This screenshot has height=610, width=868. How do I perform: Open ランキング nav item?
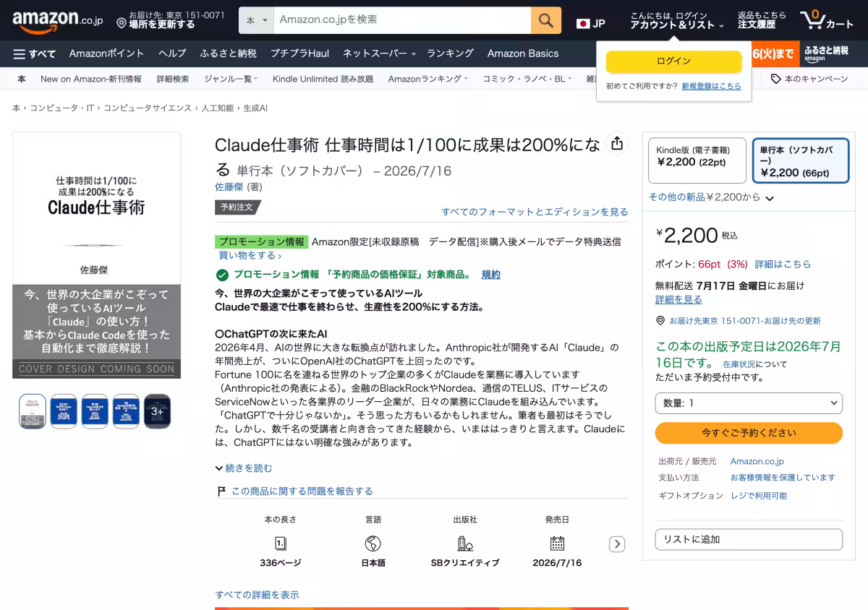(x=450, y=53)
